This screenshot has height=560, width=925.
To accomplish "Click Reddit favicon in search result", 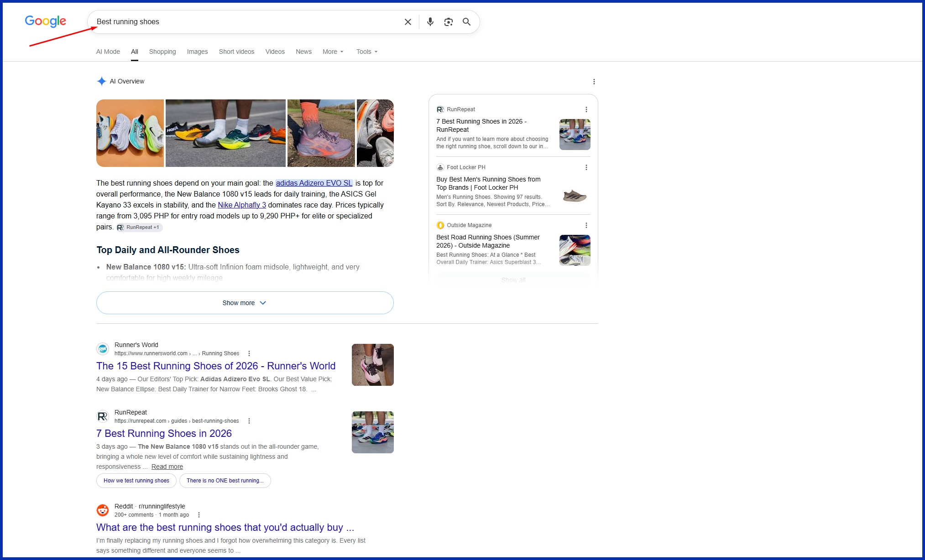I will (x=103, y=510).
